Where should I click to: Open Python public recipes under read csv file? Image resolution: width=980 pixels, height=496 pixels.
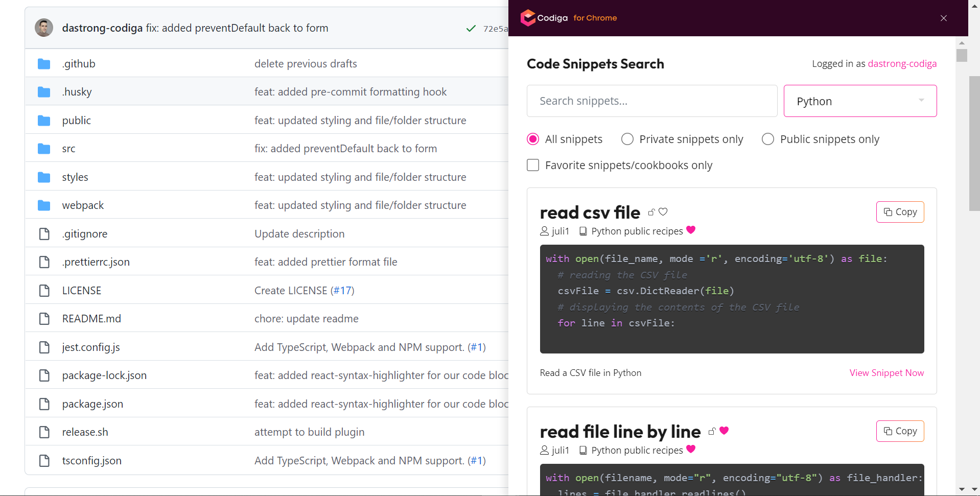coord(637,231)
